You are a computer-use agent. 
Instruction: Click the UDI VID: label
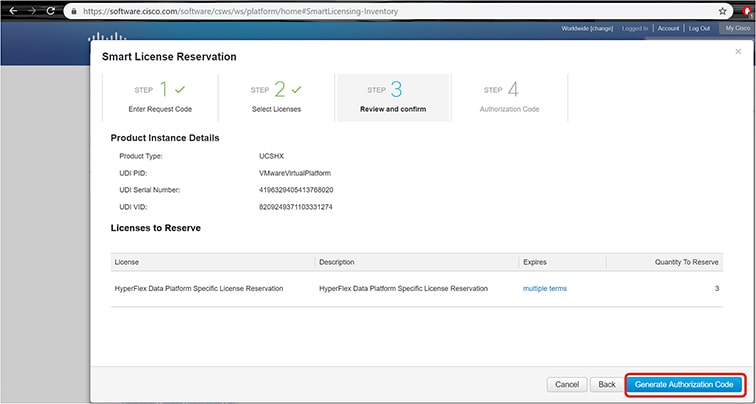coord(133,207)
